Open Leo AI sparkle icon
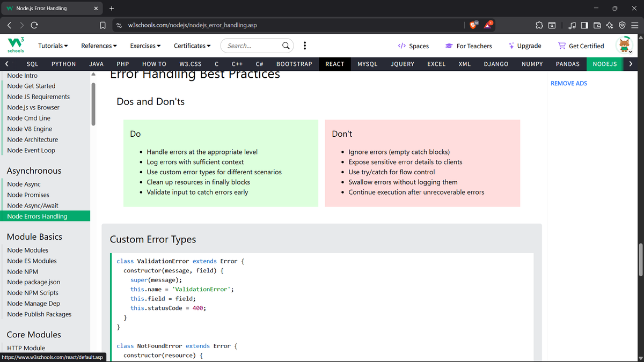The image size is (644, 362). pyautogui.click(x=609, y=25)
